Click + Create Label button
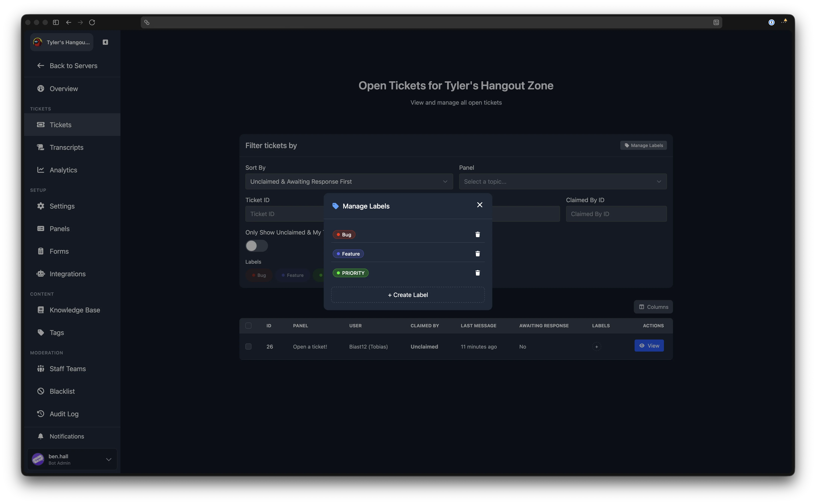The image size is (816, 504). (x=408, y=295)
